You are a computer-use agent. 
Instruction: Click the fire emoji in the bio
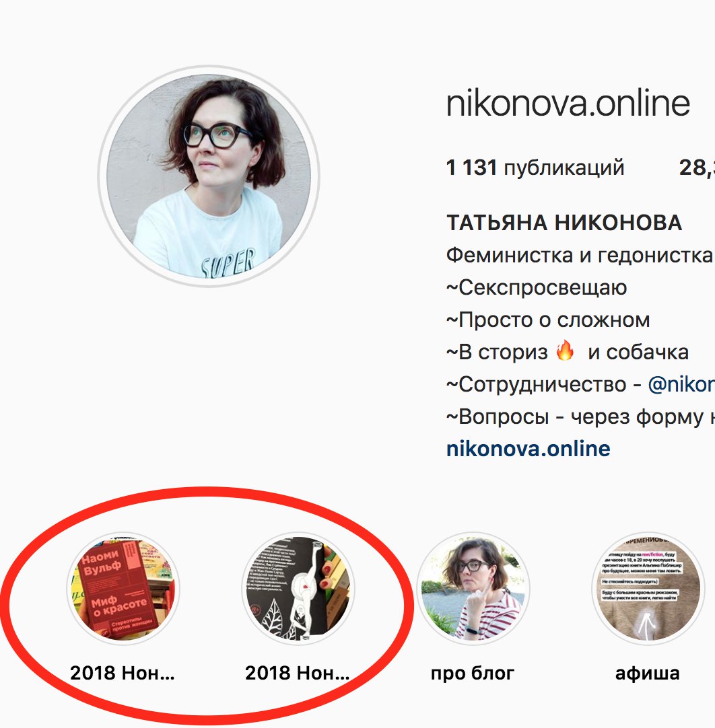coord(565,350)
